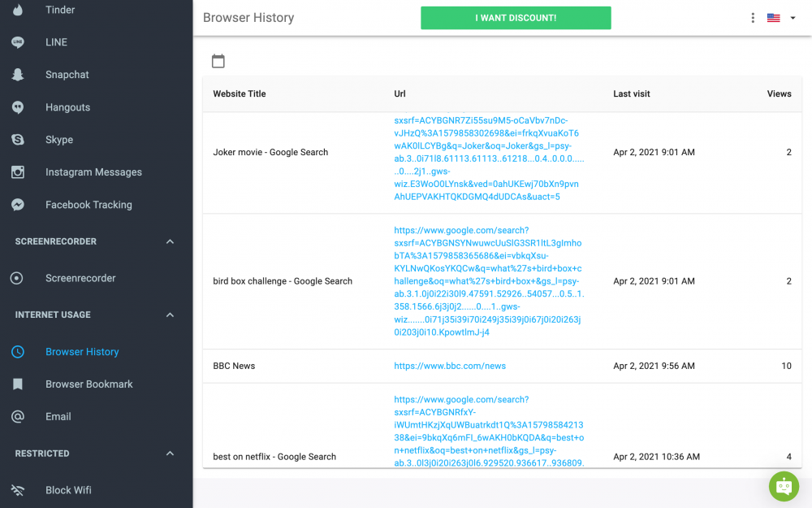Click the Email at-sign icon
The width and height of the screenshot is (812, 508).
point(18,417)
